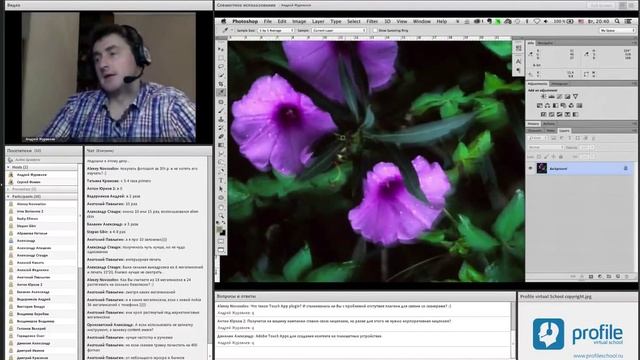Select the Rectangular Marquee tool
This screenshot has width=640, height=360.
[221, 58]
